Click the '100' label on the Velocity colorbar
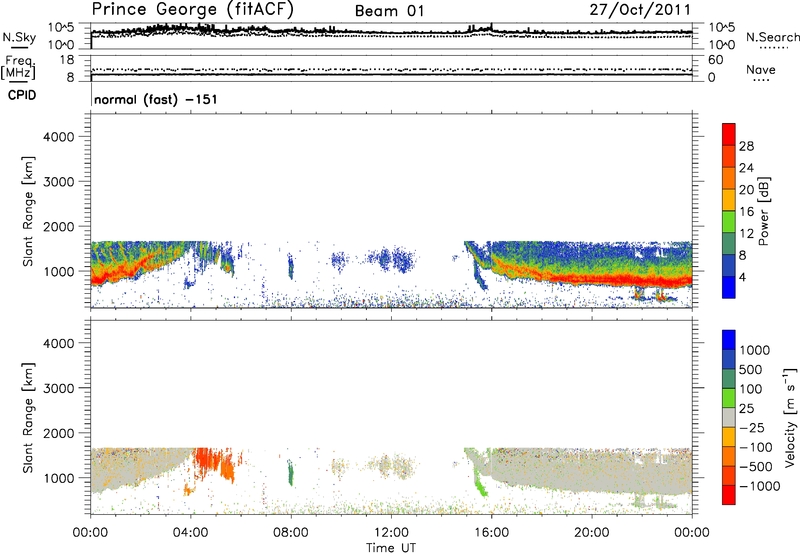Screen dimensions: 800x554 (750, 389)
